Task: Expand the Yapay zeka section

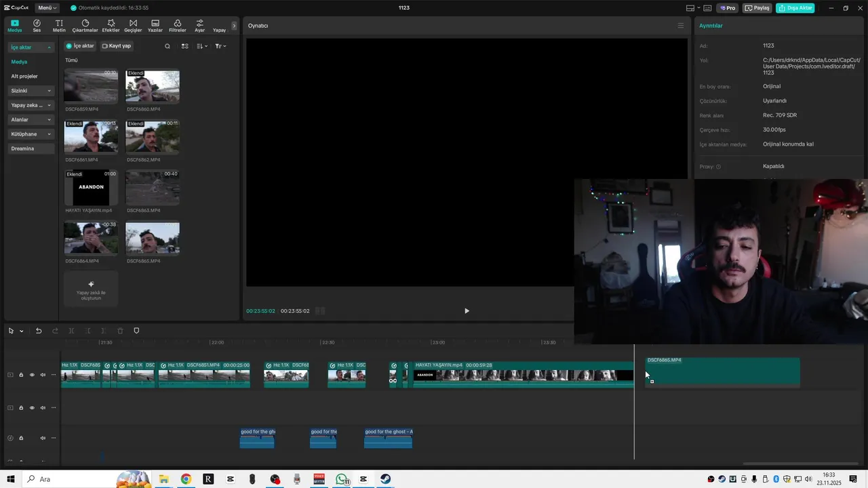Action: coord(31,105)
